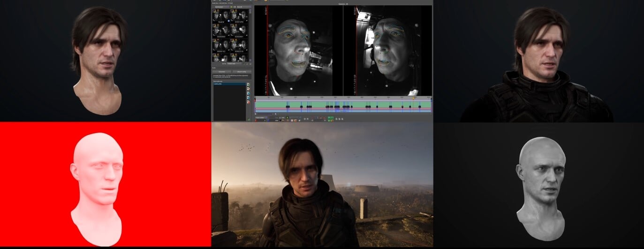The width and height of the screenshot is (644, 249).
Task: Click the timeline zoom slider below tracks
Action: pyautogui.click(x=265, y=114)
